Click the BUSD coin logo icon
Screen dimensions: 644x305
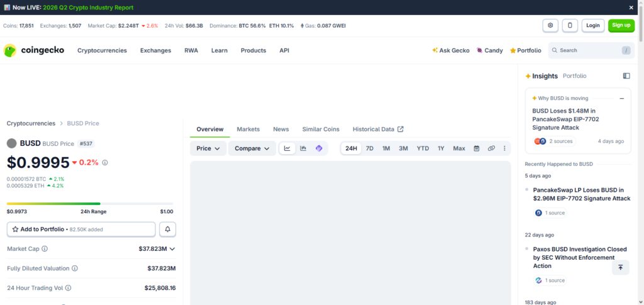[x=12, y=143]
